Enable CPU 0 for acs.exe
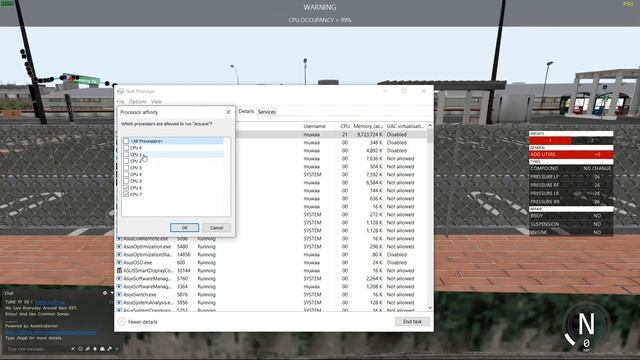 (126, 148)
